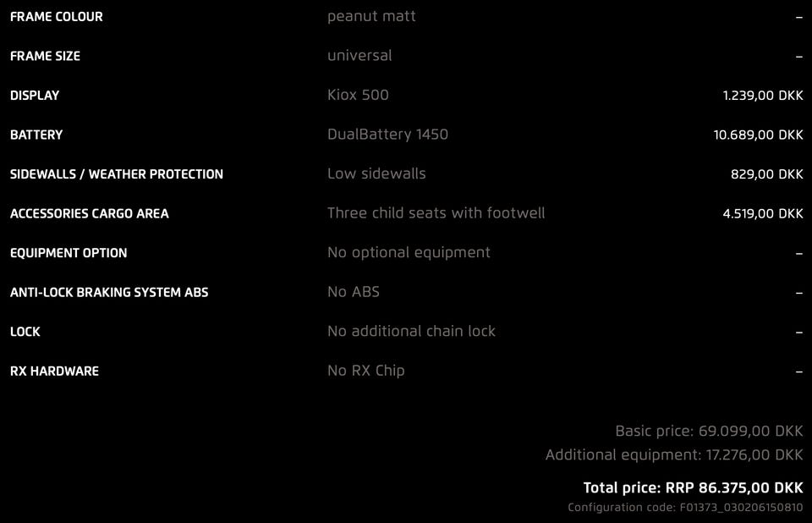This screenshot has height=523, width=812.
Task: Click the 'Kiox 500' display option
Action: point(358,95)
